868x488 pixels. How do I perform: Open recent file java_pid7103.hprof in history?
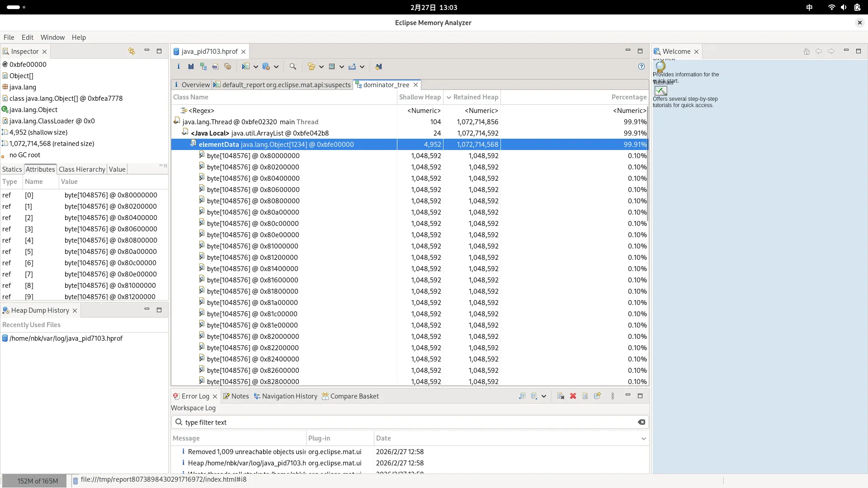pyautogui.click(x=66, y=338)
